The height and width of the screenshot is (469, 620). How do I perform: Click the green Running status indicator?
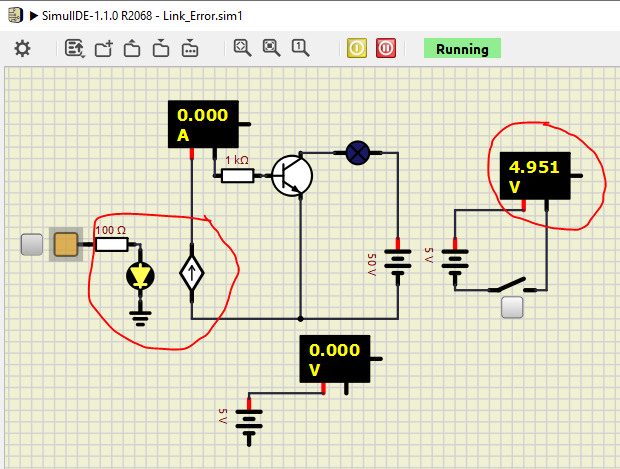tap(461, 49)
